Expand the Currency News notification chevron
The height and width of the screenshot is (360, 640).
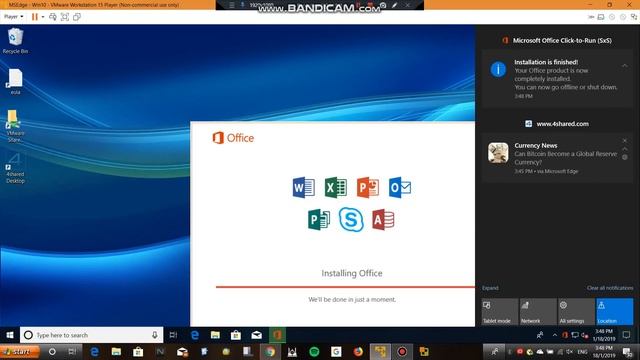624,149
